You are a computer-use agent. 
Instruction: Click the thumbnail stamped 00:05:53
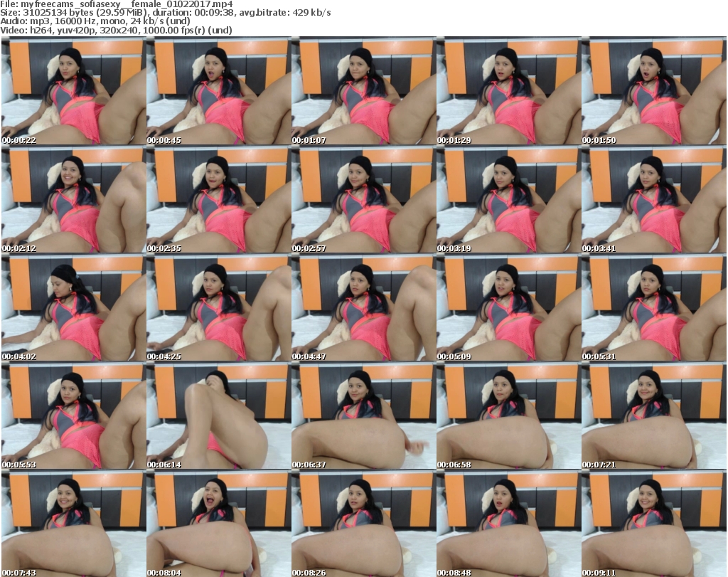pyautogui.click(x=74, y=415)
